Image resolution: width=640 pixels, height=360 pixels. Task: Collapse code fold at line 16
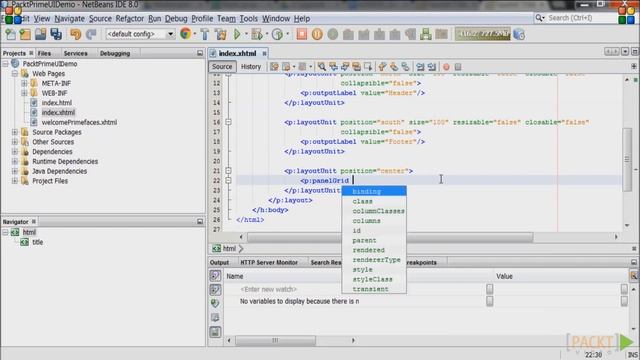[228, 122]
